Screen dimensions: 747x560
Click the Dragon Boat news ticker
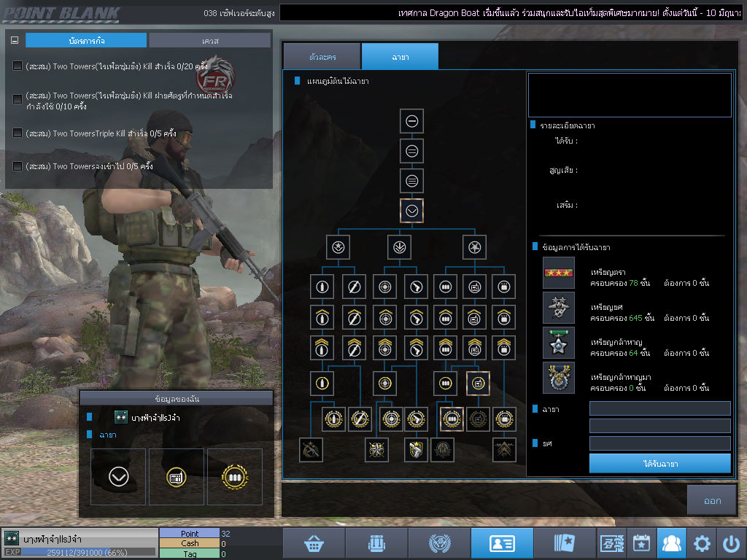[x=511, y=13]
